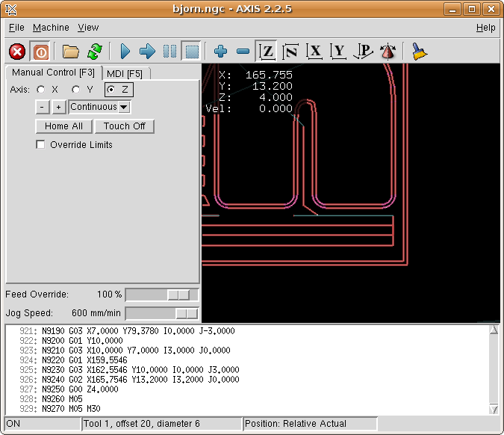Select the Z axis radio button
This screenshot has width=504, height=435.
click(111, 90)
